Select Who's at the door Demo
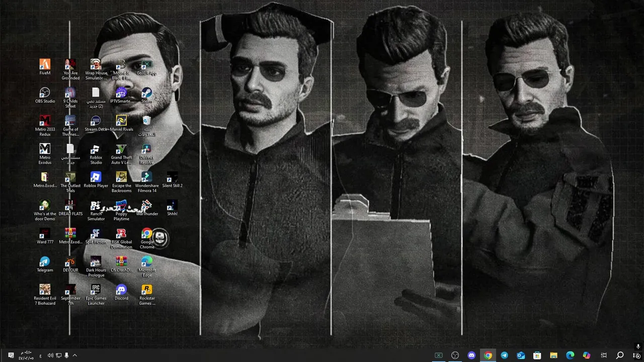 coord(45,210)
